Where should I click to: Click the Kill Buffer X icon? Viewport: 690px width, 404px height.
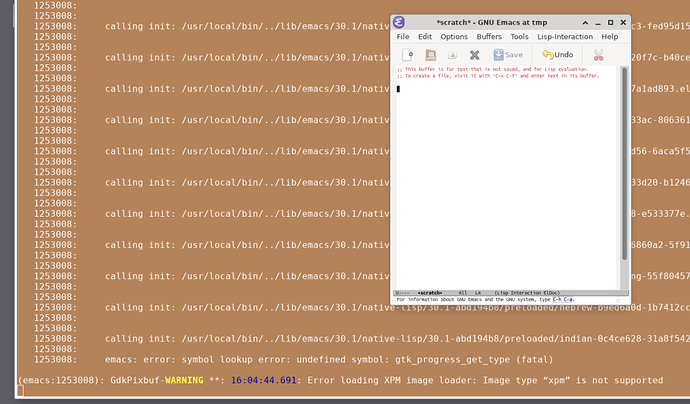(474, 55)
